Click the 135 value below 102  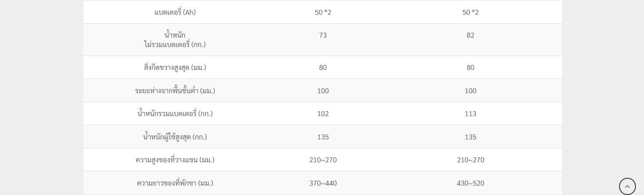click(323, 137)
